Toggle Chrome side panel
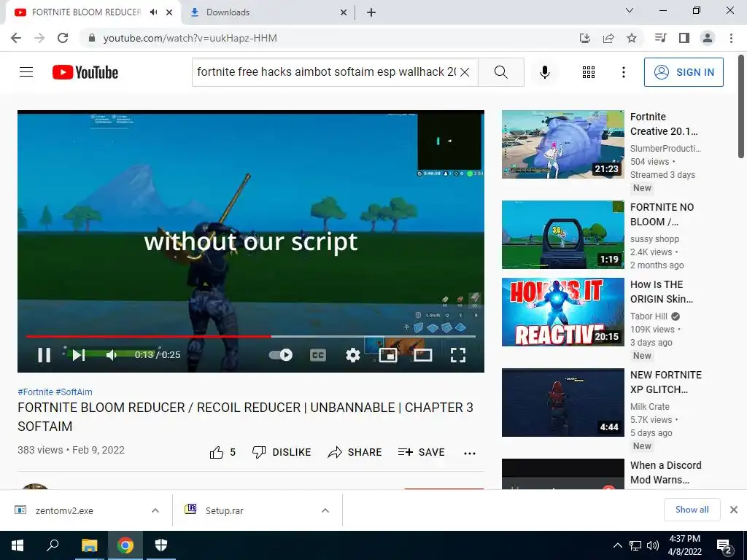Screen dimensions: 747x560 coord(684,38)
